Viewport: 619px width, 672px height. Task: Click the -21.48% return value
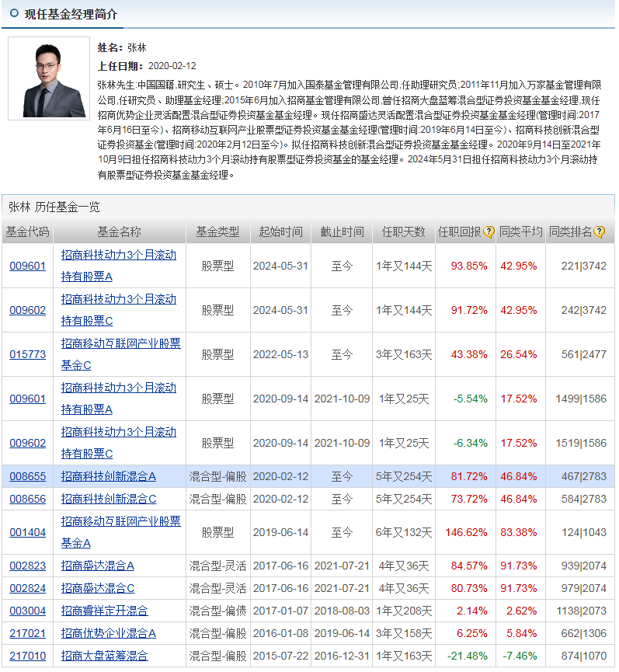coord(468,656)
